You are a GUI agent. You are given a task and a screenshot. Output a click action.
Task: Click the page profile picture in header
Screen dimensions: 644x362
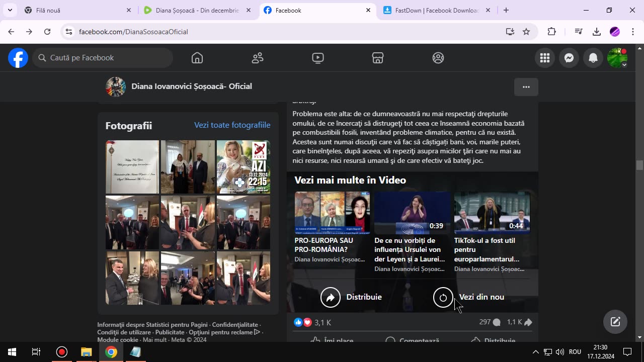click(116, 87)
